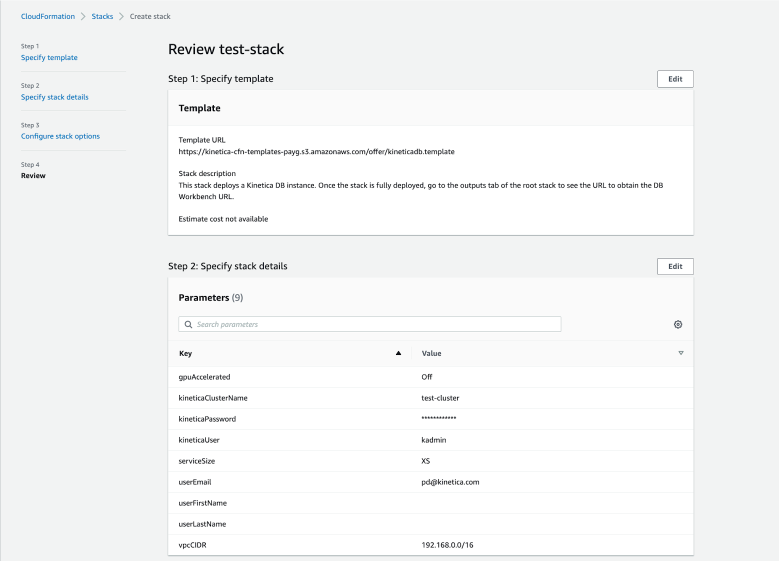Open Specify template step

[49, 58]
